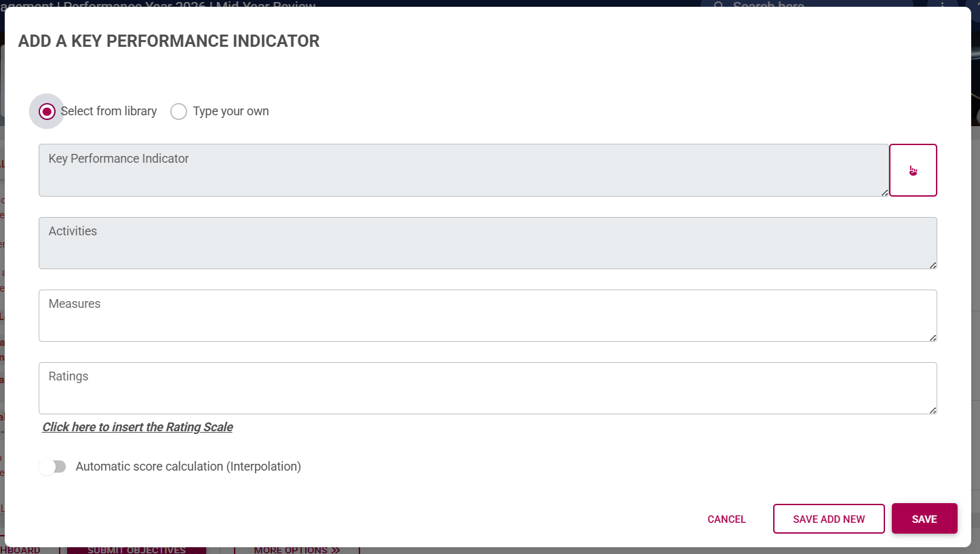980x554 pixels.
Task: Enable Automatic score calculation (Interpolation)
Action: (52, 467)
